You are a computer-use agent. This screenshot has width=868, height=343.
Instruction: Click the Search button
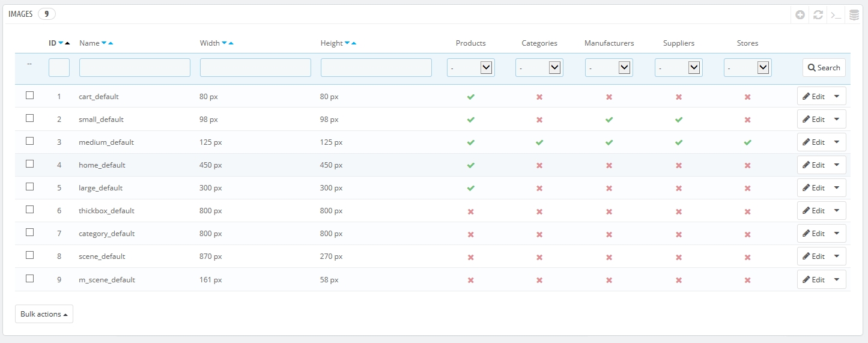click(x=824, y=68)
